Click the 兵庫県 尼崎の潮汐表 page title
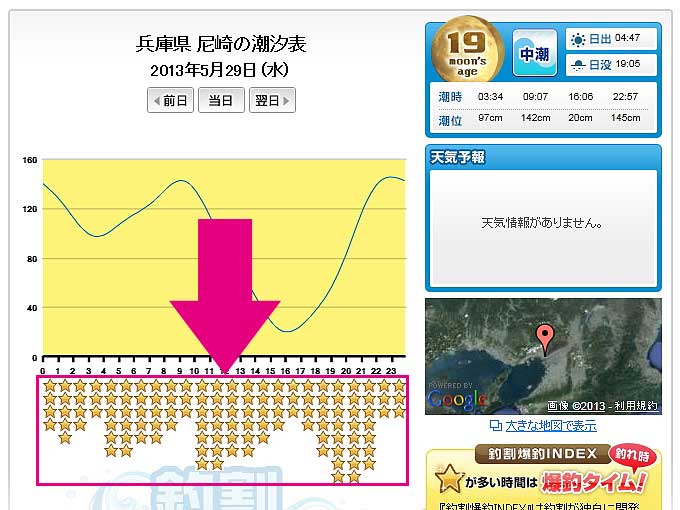Screen dimensions: 680x510 tap(221, 44)
